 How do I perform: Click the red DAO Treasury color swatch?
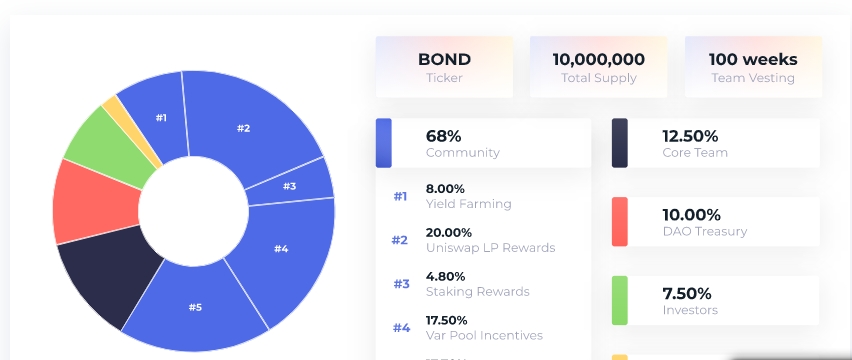[619, 222]
